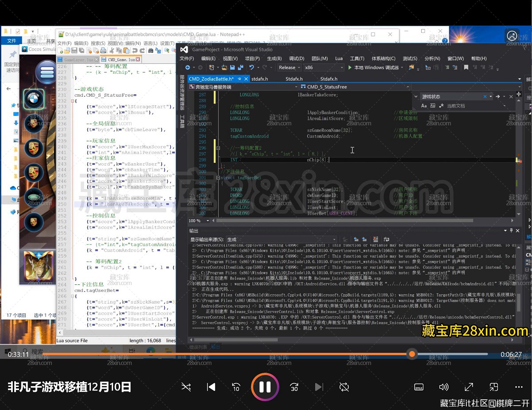Open cast to device in player
Image resolution: width=532 pixels, height=410 pixels.
pyautogui.click(x=494, y=387)
